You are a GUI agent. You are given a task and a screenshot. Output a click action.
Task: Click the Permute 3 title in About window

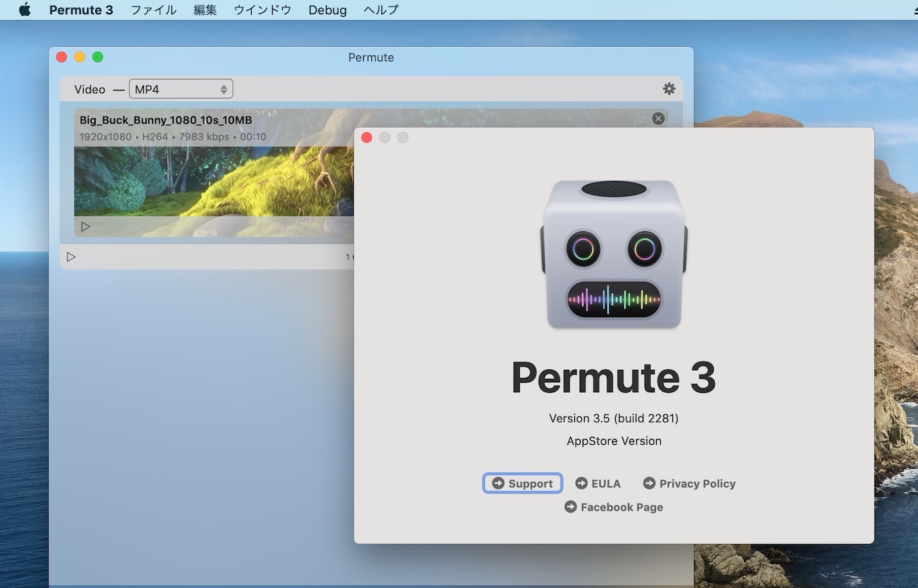coord(614,377)
